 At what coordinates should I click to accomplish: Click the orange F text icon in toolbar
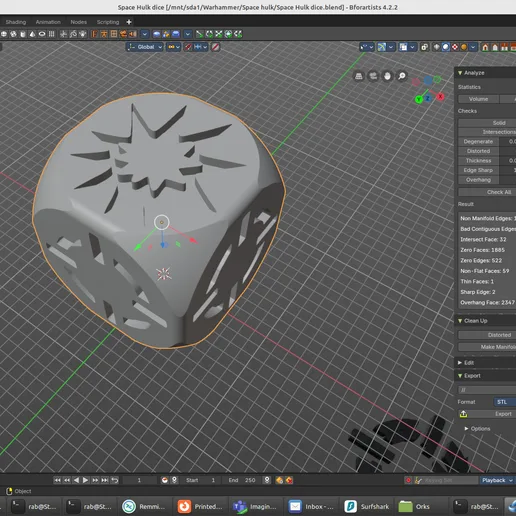[95, 34]
